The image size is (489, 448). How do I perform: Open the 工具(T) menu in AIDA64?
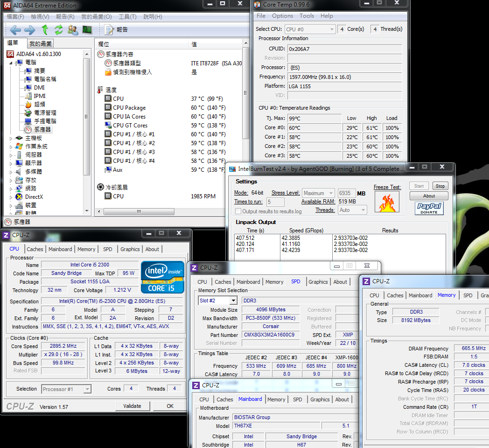coord(127,16)
